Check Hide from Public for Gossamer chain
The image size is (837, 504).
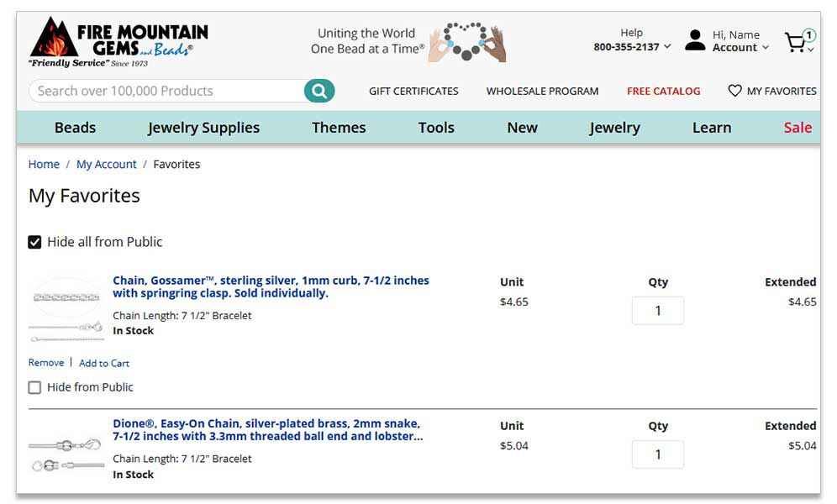34,387
